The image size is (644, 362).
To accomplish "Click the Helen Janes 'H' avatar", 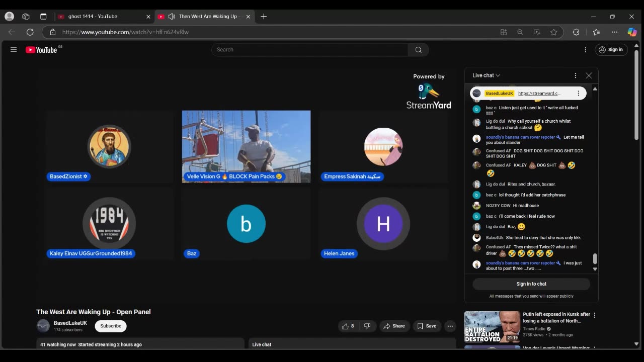I will pyautogui.click(x=383, y=224).
